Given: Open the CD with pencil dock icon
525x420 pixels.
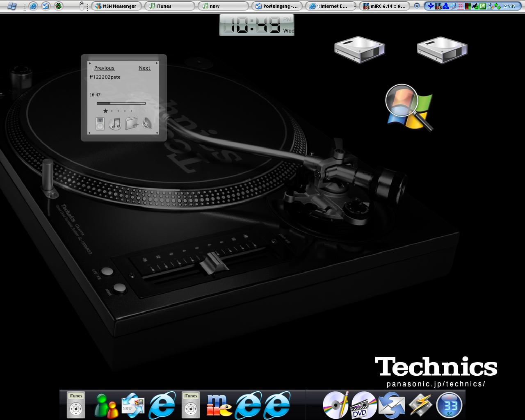Looking at the screenshot, I should [336, 405].
